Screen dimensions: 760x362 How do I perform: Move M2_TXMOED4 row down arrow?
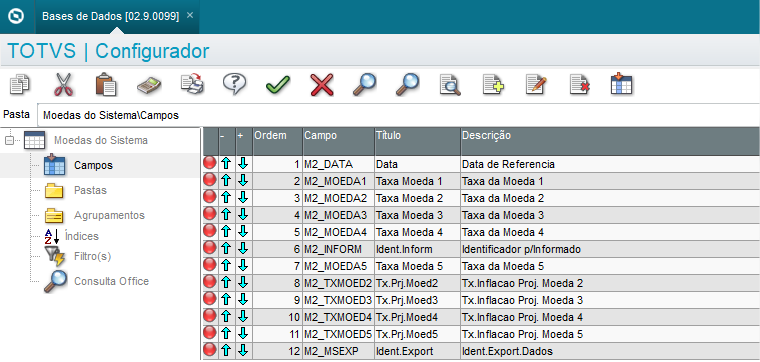(243, 316)
